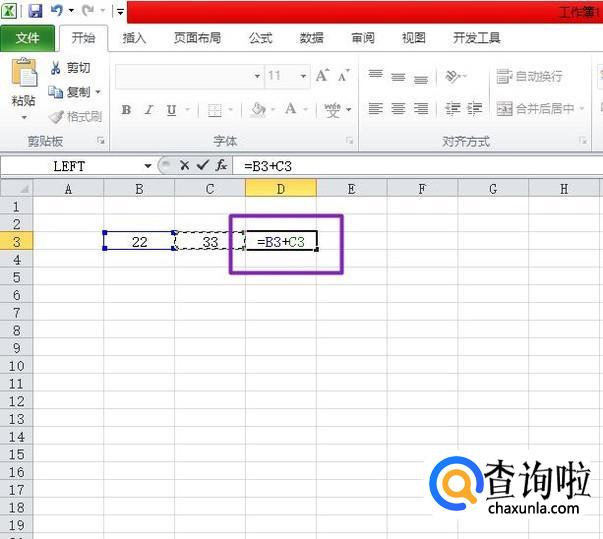Open the font name dropdown arrow
This screenshot has height=539, width=603.
[x=257, y=76]
